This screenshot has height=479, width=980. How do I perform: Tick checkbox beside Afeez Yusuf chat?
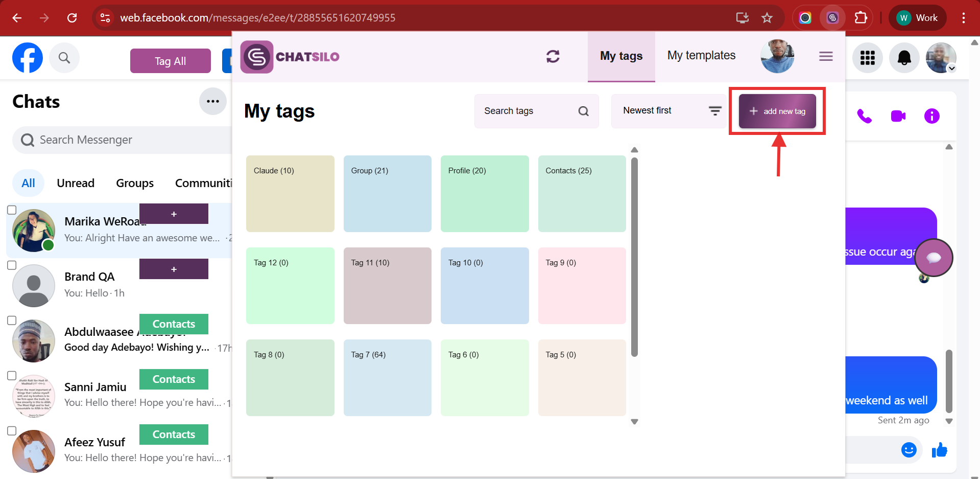tap(12, 431)
